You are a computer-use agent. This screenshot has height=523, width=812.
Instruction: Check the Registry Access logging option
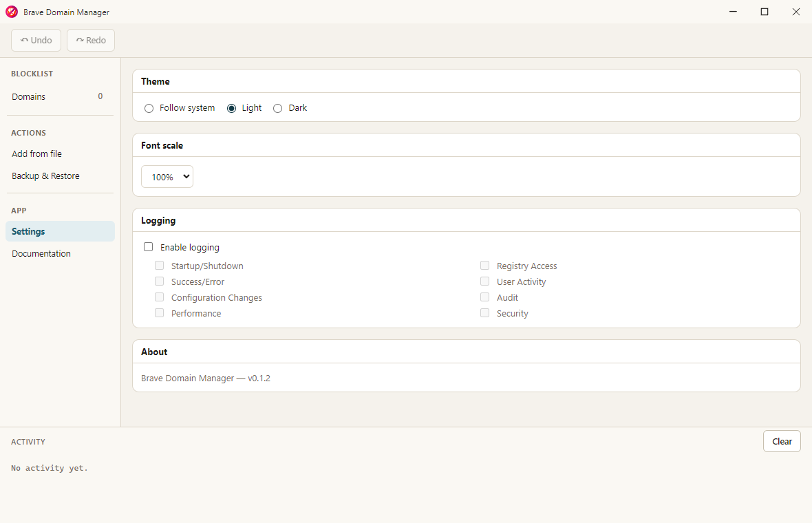coord(484,266)
